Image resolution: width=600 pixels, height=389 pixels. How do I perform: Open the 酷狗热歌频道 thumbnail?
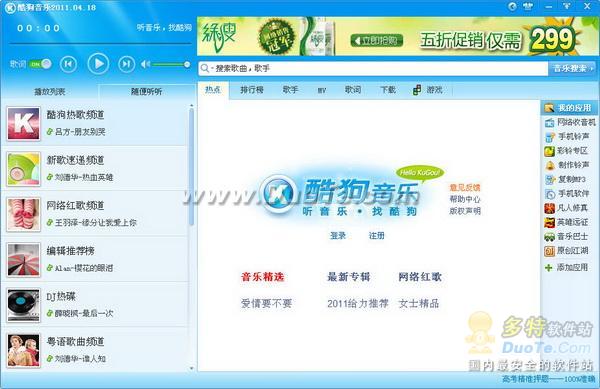[23, 124]
